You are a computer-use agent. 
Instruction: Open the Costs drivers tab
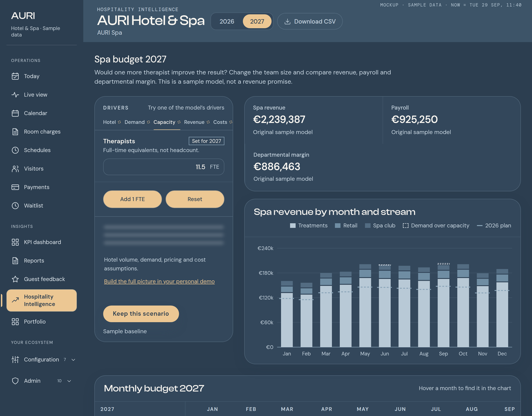223,122
